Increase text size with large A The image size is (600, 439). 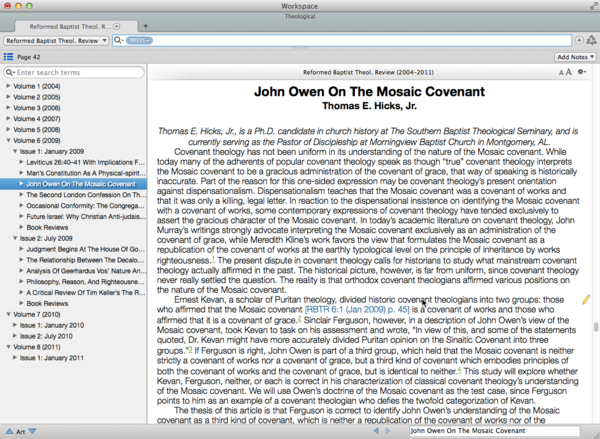(569, 72)
